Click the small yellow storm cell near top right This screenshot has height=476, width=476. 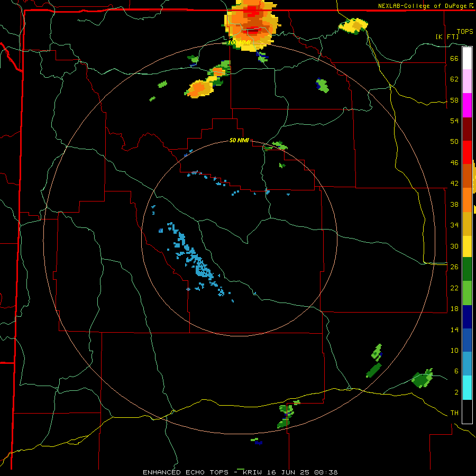[353, 26]
